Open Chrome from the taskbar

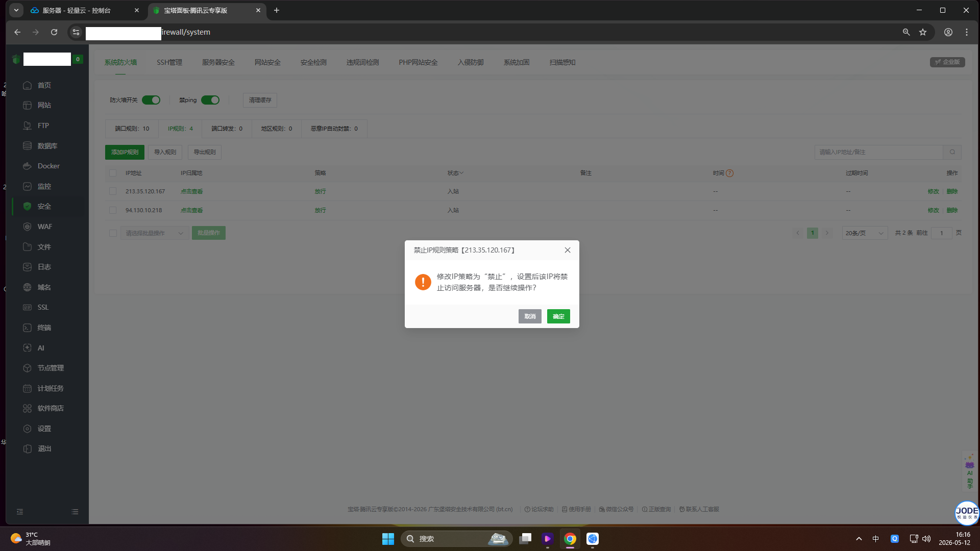coord(570,539)
